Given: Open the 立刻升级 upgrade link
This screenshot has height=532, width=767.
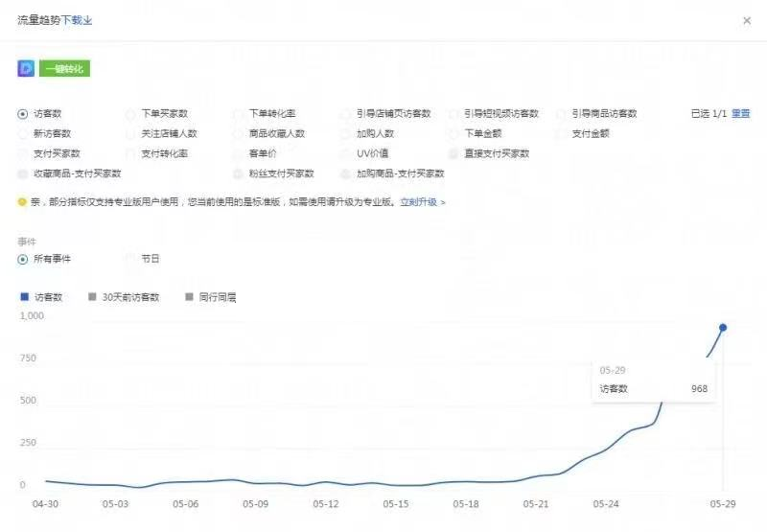Looking at the screenshot, I should tap(423, 202).
